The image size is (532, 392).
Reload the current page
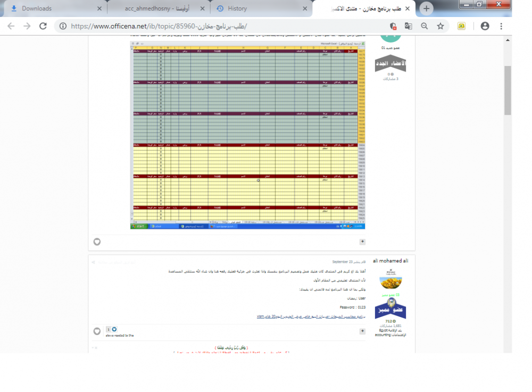(43, 26)
